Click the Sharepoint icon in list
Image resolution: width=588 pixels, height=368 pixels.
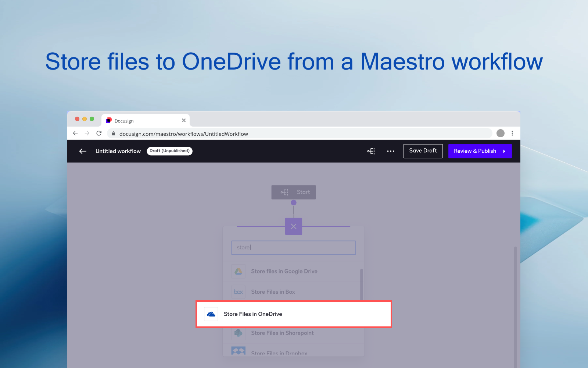tap(239, 333)
